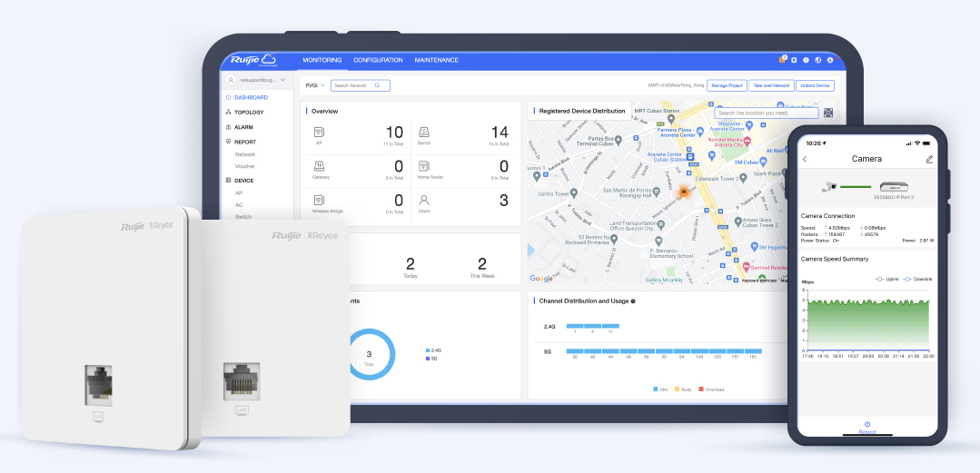Select TOPOLOGY in the sidebar
Screen dimensions: 980x473
249,113
